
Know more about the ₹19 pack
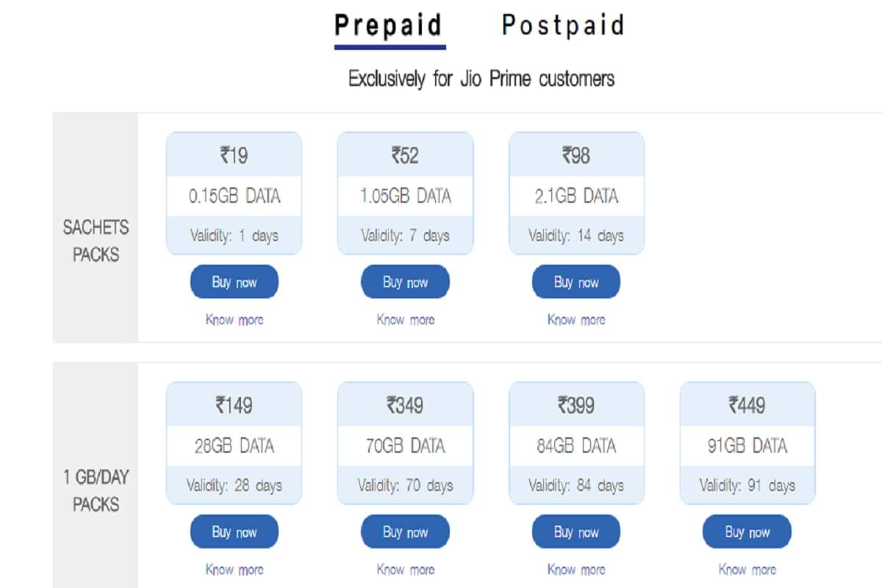pyautogui.click(x=234, y=319)
